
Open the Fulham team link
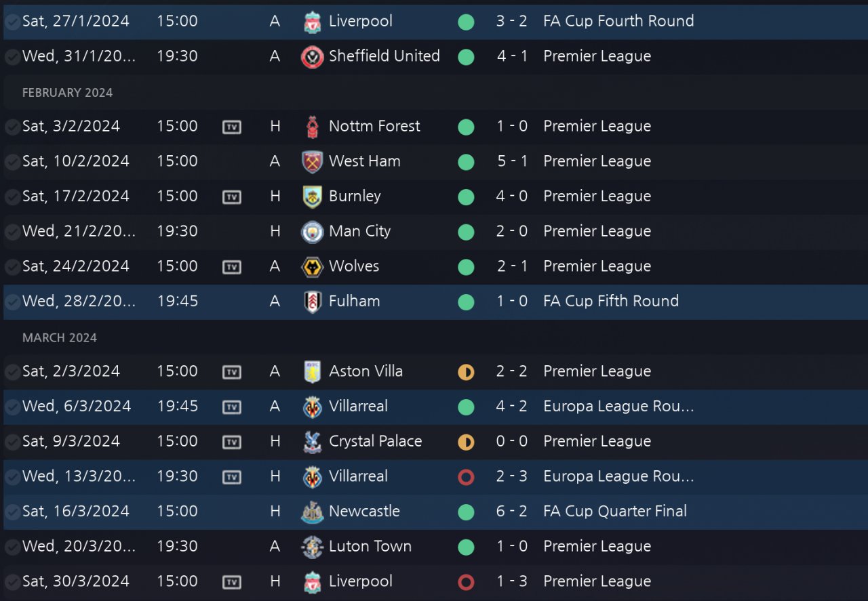click(354, 302)
